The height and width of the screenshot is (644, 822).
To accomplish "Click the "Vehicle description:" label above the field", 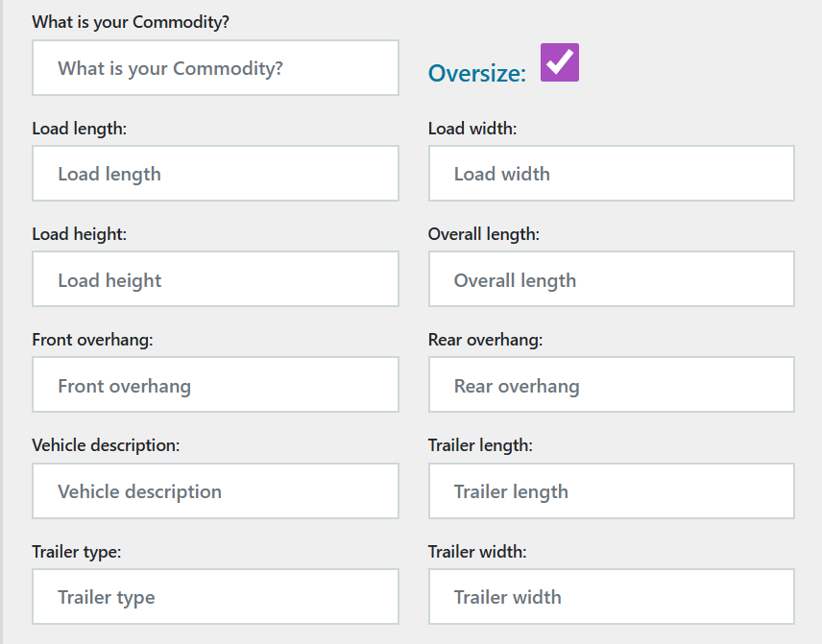I will (x=106, y=445).
